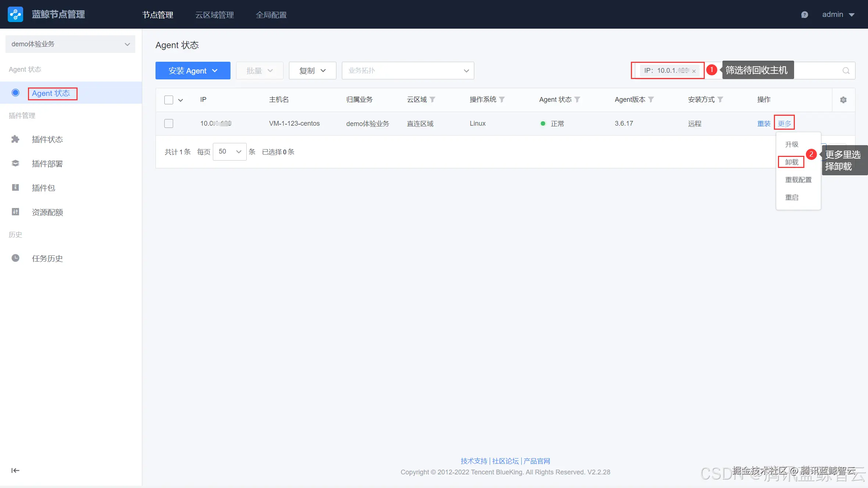Tick the select-all header checkbox
The image size is (868, 488).
click(169, 100)
